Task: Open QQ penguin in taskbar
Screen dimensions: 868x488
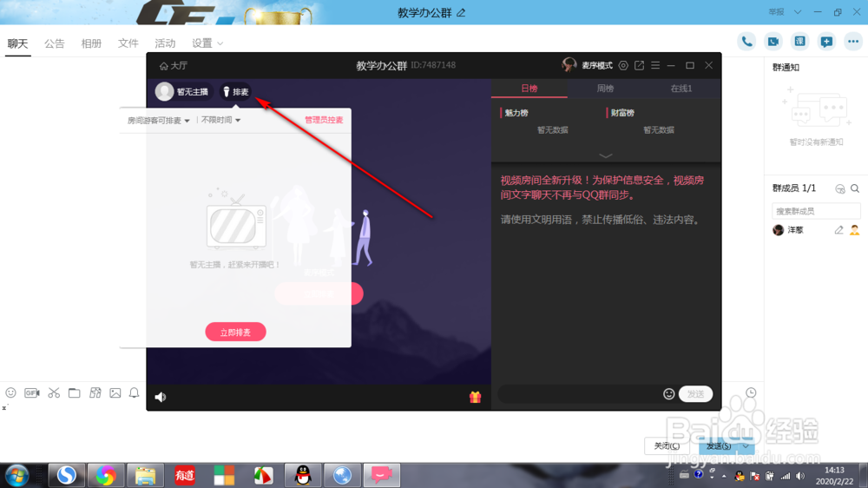Action: pos(303,475)
